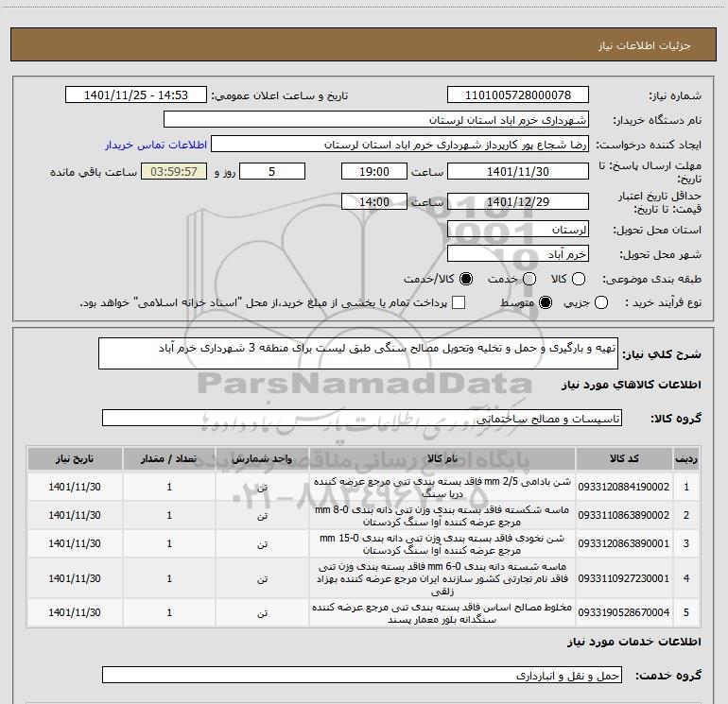
Task: Select the کالا radio button
Action: (x=579, y=279)
